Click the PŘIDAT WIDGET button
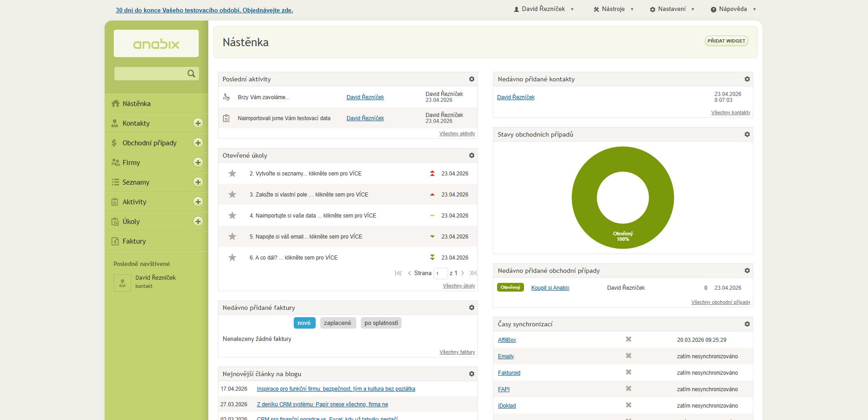The width and height of the screenshot is (868, 420). [726, 41]
